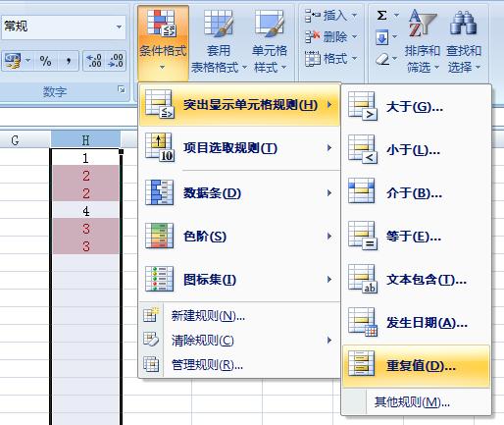The image size is (504, 425).
Task: Select the column H header
Action: tap(85, 140)
